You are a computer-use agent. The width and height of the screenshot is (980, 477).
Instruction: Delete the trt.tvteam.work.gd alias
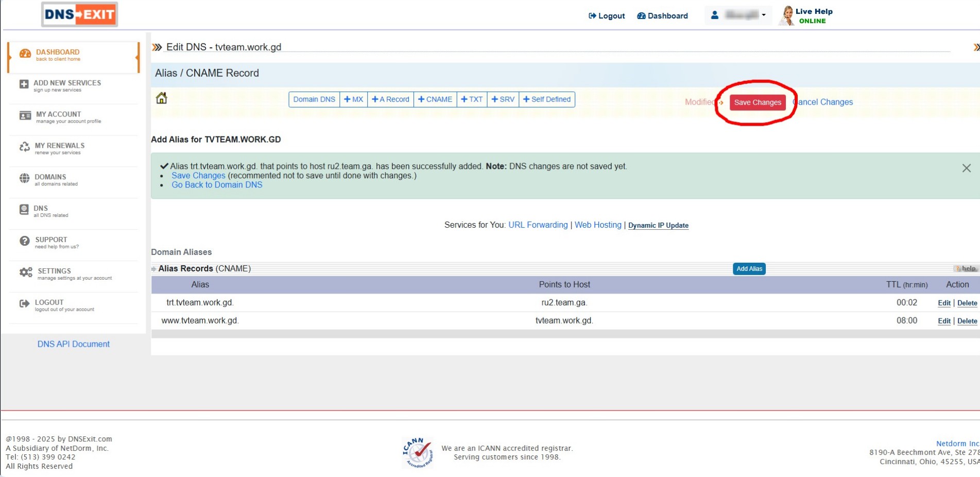tap(967, 303)
